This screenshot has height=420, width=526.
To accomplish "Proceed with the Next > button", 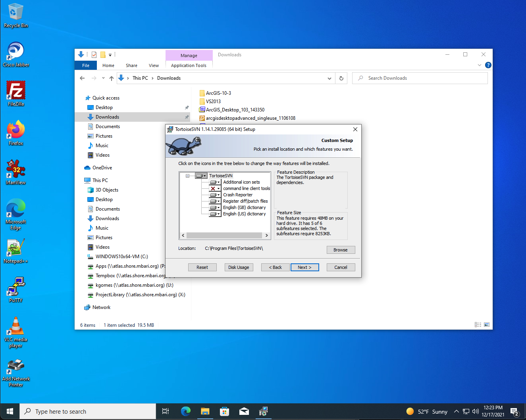I will [x=304, y=267].
